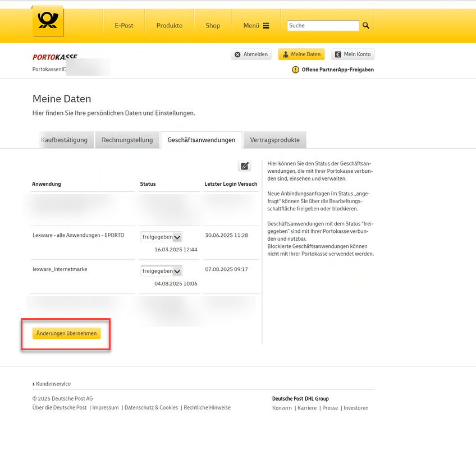Click the Meine Daten button
Viewport: 476px width, 450px height.
pyautogui.click(x=301, y=54)
